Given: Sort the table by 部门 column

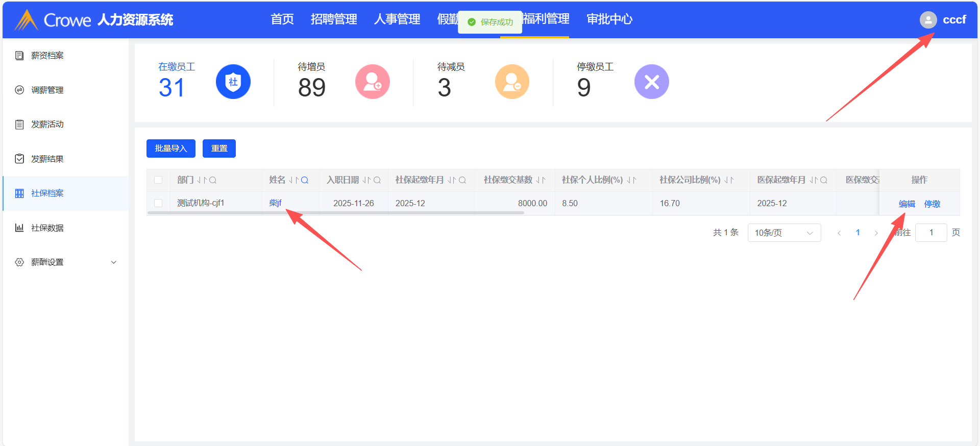Looking at the screenshot, I should click(x=202, y=180).
